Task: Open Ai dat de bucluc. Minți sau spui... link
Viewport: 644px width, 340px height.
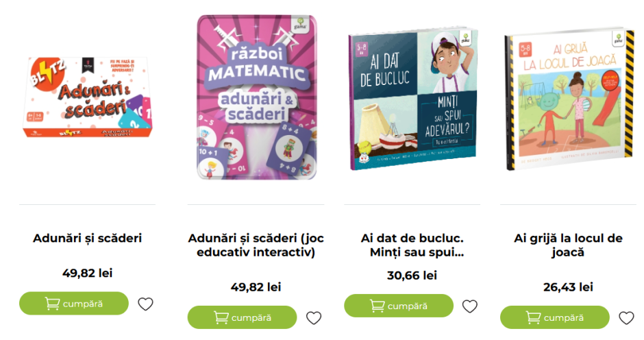Action: click(x=412, y=245)
